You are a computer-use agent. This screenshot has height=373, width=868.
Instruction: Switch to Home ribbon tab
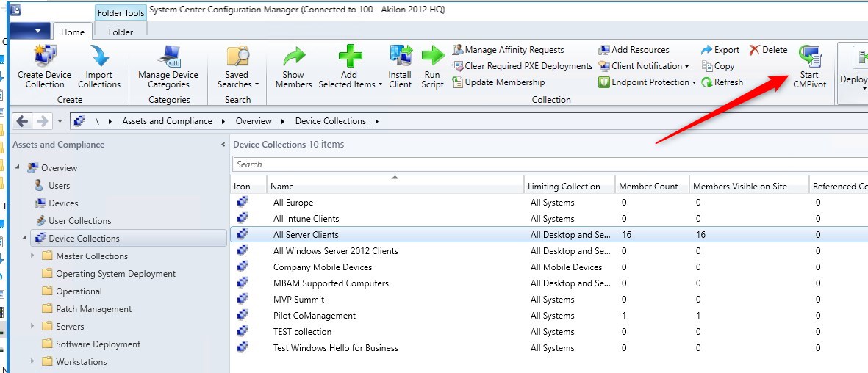(x=73, y=32)
